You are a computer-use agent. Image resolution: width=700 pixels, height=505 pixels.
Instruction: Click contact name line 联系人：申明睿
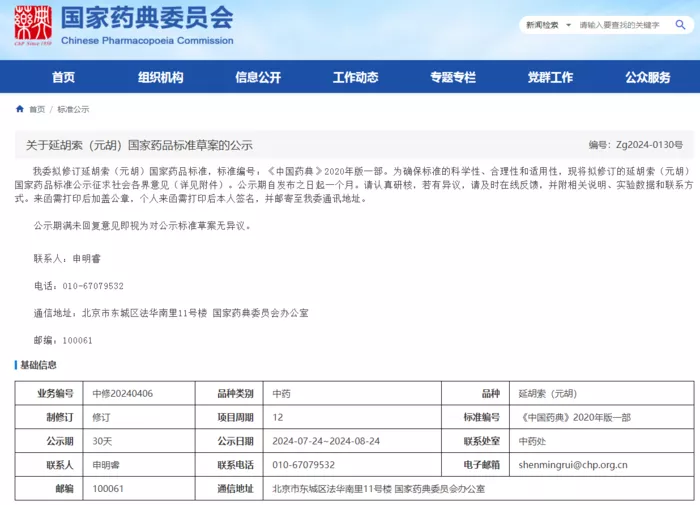click(67, 259)
